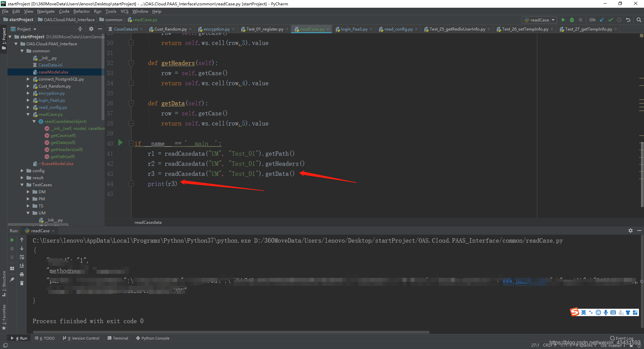Viewport: 644px width, 349px height.
Task: Expand connect_PostgreSQL.py node
Action: pyautogui.click(x=28, y=79)
